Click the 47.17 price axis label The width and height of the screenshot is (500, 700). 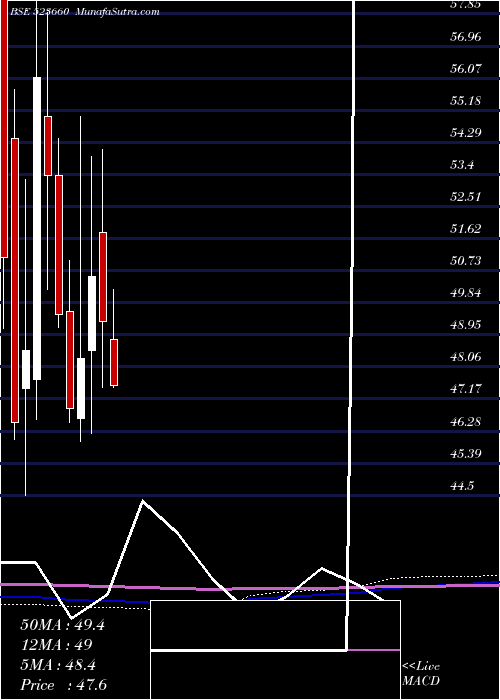tap(466, 388)
